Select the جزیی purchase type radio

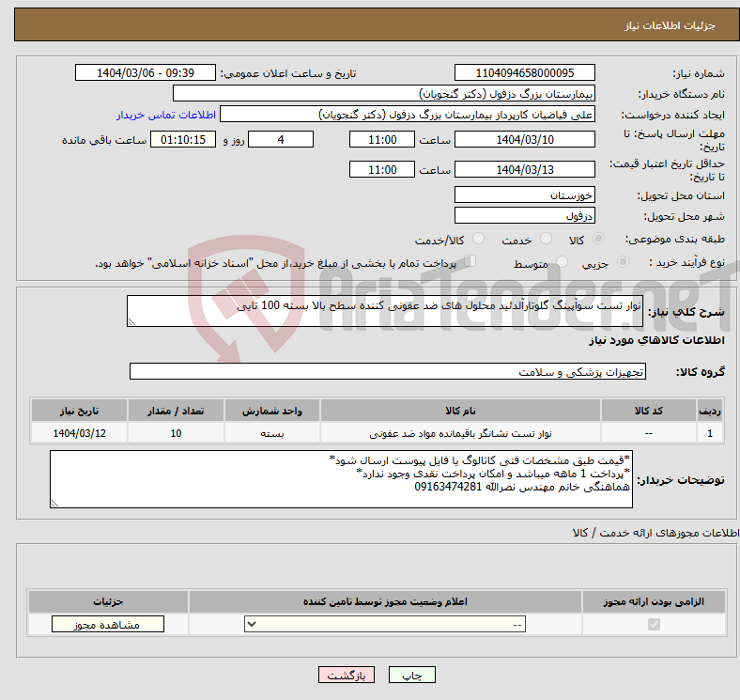pos(623,261)
